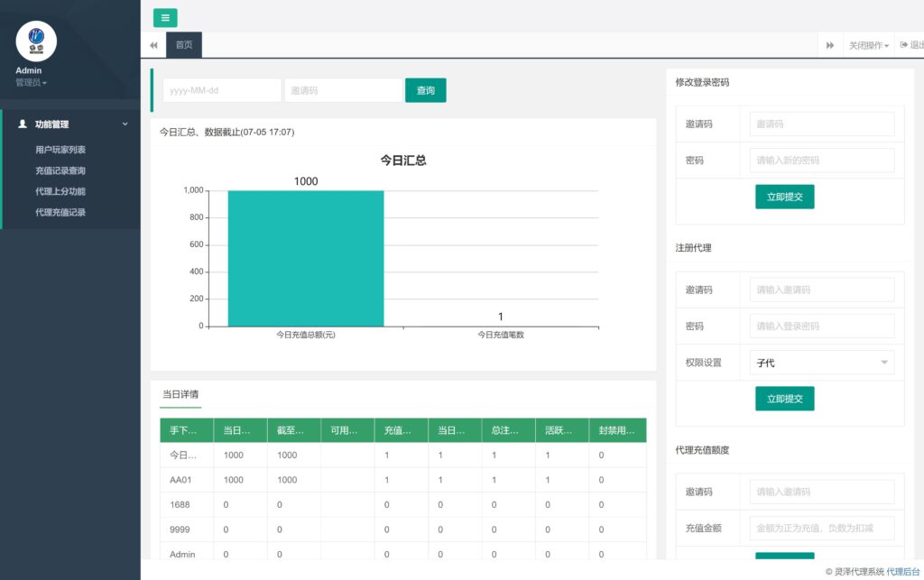Viewport: 924px width, 580px height.
Task: Open 用户玩家列表 in the sidebar
Action: coord(60,150)
